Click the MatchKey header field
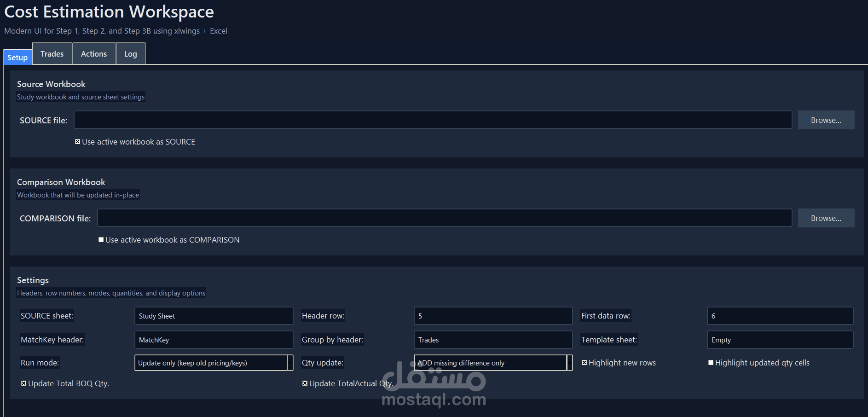The height and width of the screenshot is (417, 868). (213, 340)
